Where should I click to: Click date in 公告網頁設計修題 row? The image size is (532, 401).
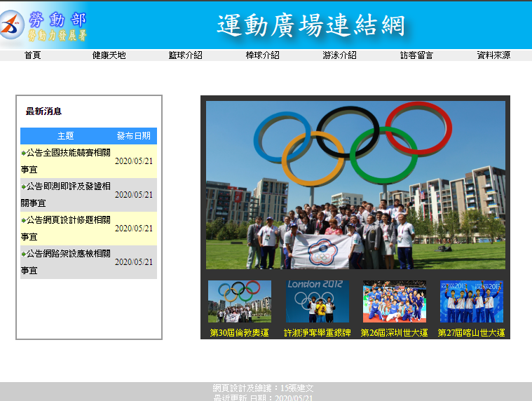coord(134,229)
